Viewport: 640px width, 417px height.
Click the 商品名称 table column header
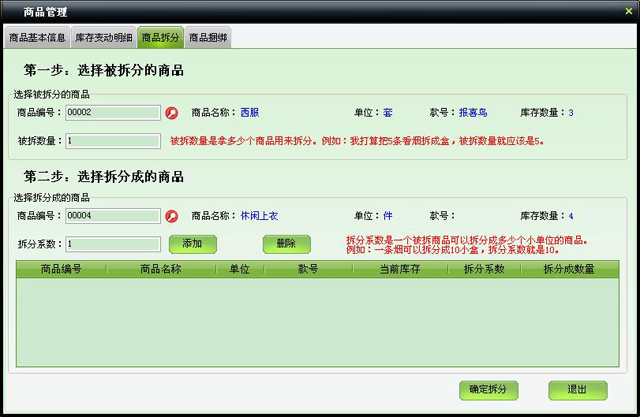point(161,269)
